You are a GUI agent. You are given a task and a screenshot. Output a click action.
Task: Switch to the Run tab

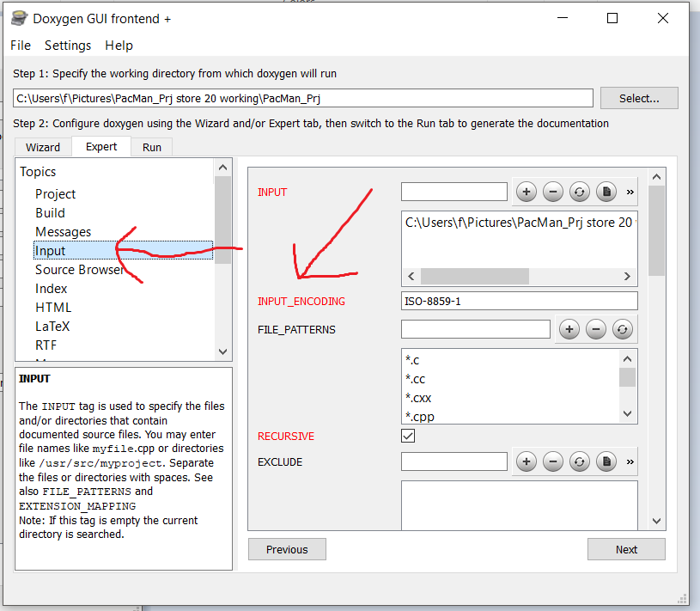(152, 148)
